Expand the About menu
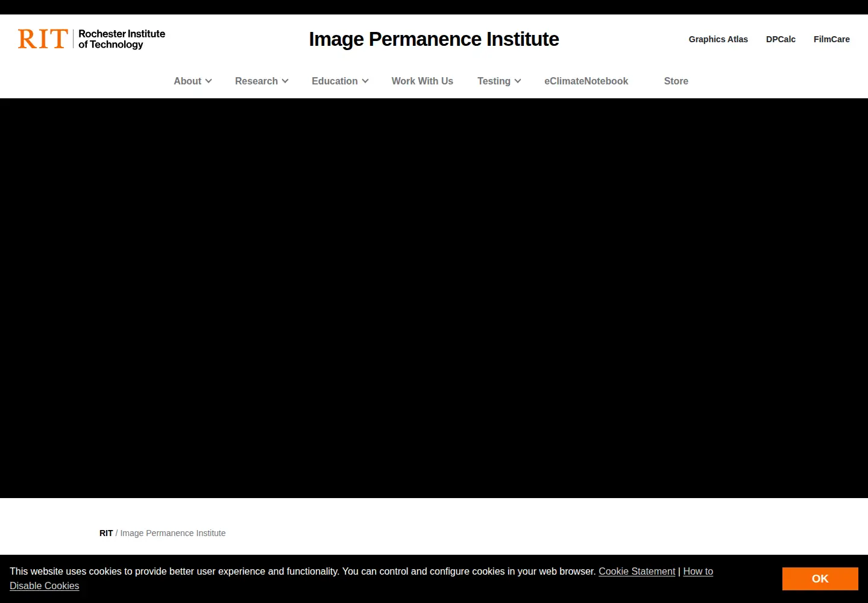The width and height of the screenshot is (868, 603). pos(192,81)
